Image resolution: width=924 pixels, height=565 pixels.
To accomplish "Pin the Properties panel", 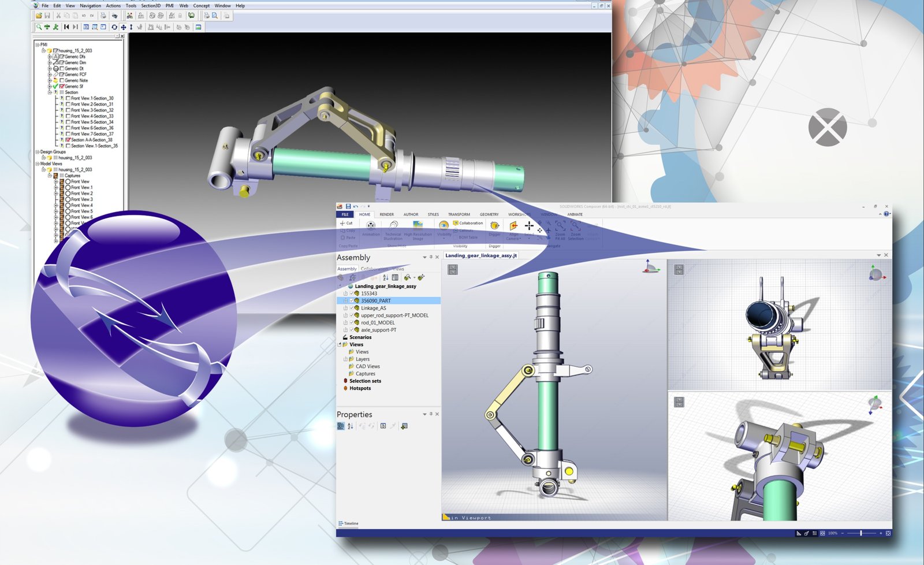I will point(431,414).
